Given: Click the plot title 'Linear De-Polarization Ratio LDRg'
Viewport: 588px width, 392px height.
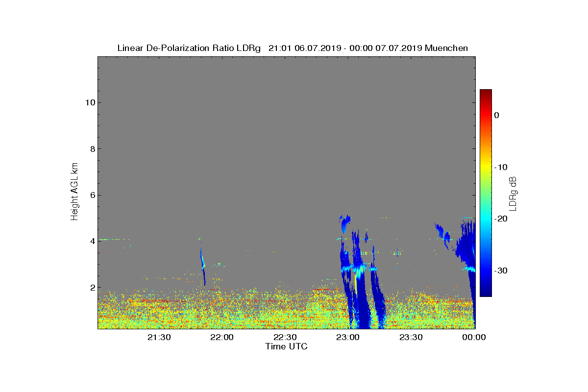Looking at the screenshot, I should pyautogui.click(x=189, y=48).
